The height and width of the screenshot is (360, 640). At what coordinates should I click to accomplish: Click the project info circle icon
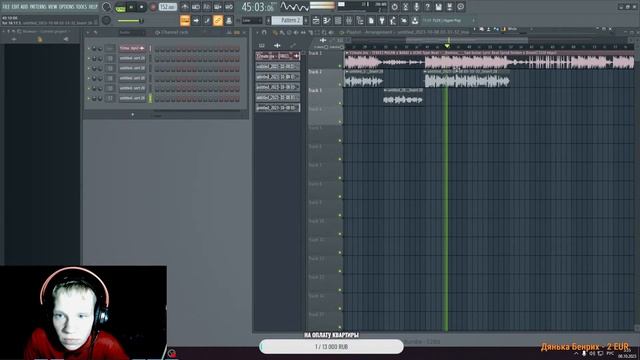(x=460, y=7)
